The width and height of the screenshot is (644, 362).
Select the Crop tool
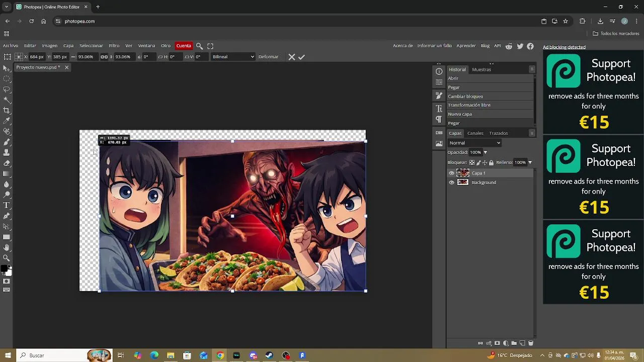click(7, 110)
